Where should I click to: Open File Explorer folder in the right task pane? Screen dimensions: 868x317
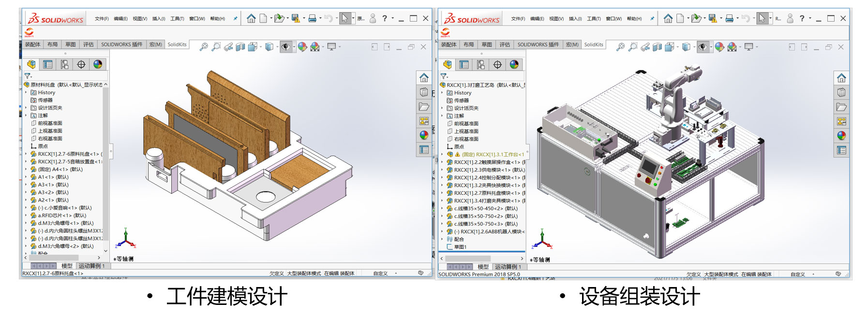pos(841,107)
